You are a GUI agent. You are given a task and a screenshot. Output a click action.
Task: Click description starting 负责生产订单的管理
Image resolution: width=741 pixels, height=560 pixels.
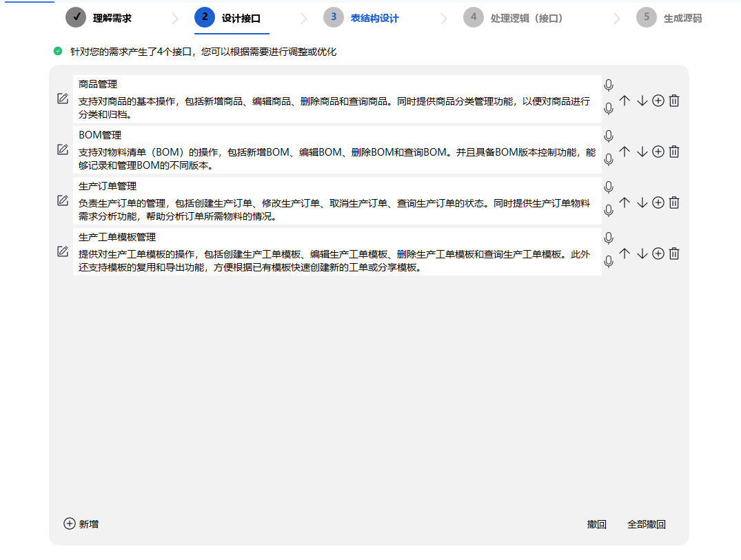tap(337, 209)
